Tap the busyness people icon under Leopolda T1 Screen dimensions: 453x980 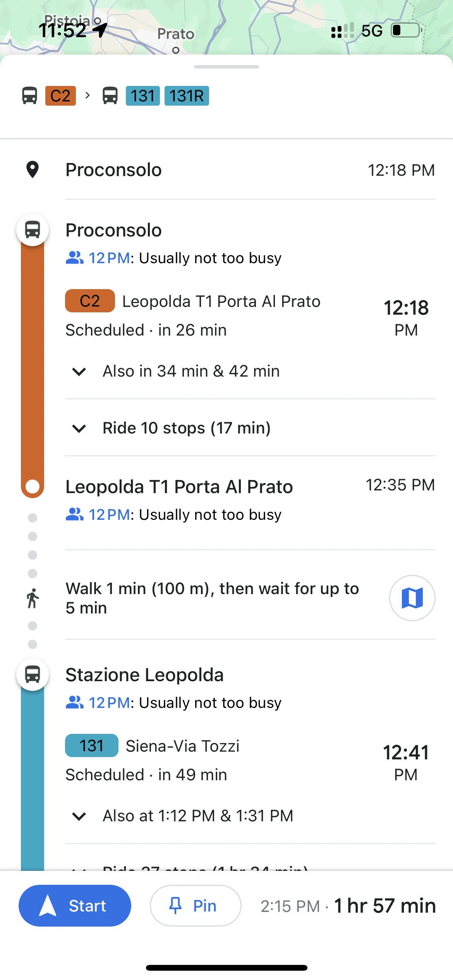[74, 514]
